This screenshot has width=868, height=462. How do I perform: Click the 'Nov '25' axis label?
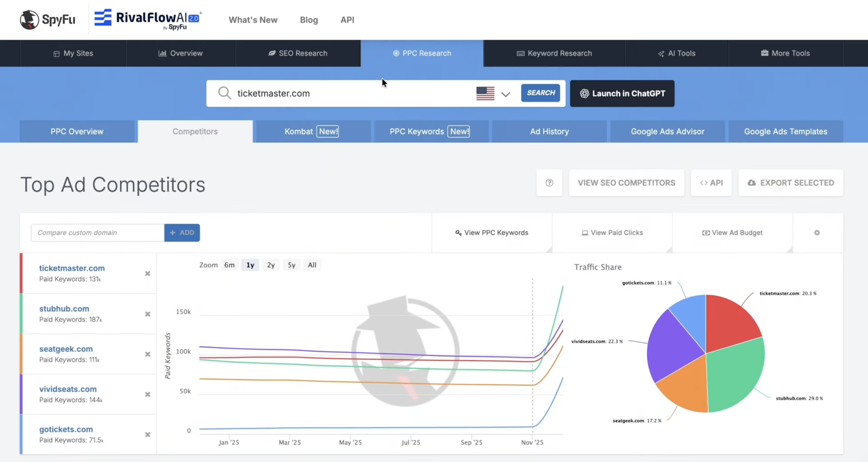point(532,442)
